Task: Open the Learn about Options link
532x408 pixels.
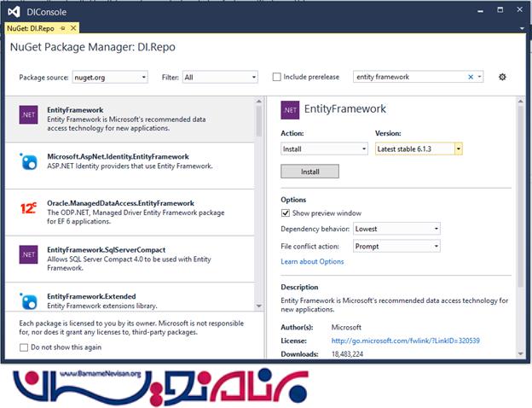Action: 312,261
